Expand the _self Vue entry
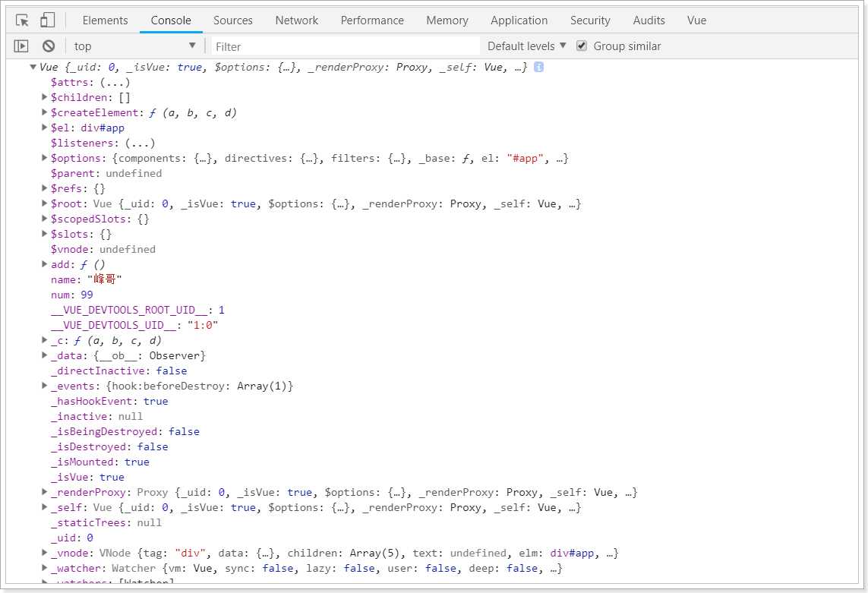 (44, 507)
